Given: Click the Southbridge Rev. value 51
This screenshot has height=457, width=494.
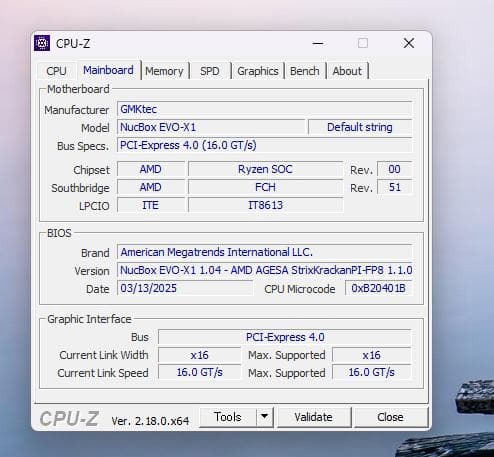Looking at the screenshot, I should (x=395, y=187).
